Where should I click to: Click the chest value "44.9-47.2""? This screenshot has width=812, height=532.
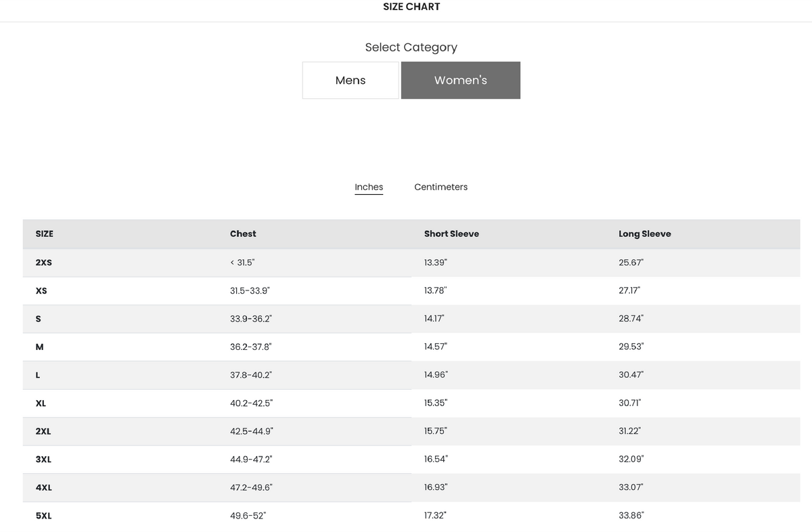251,459
